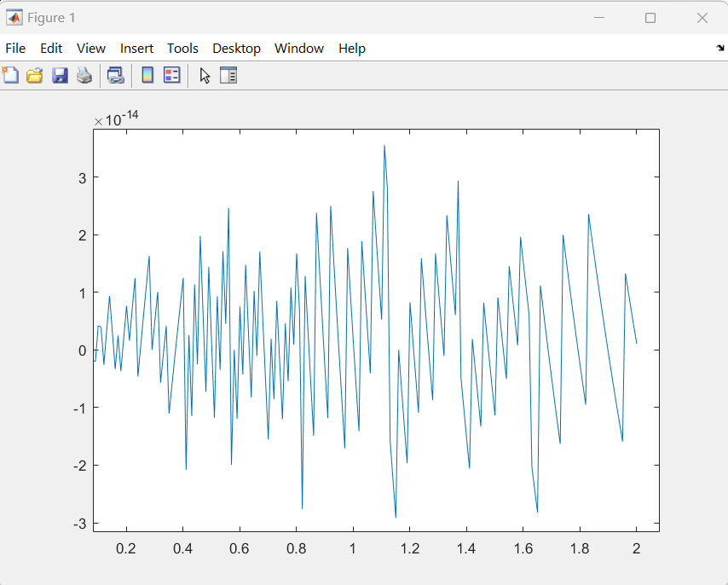The height and width of the screenshot is (585, 728).
Task: Toggle Edit Plot mode with the arrow icon
Action: (x=204, y=75)
